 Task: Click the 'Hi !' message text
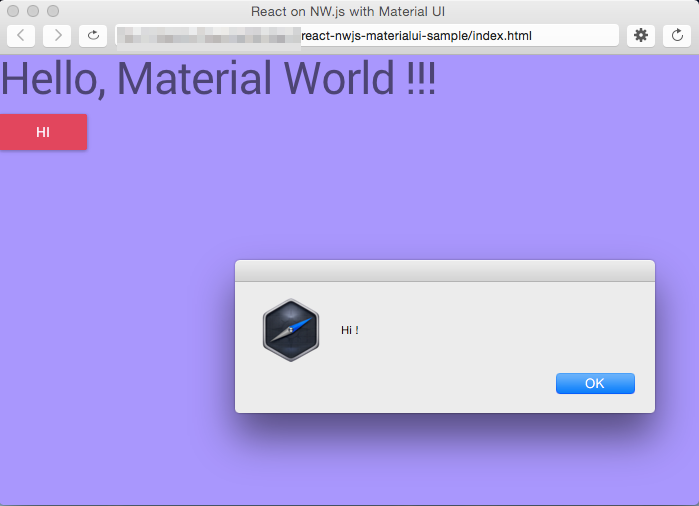click(350, 330)
